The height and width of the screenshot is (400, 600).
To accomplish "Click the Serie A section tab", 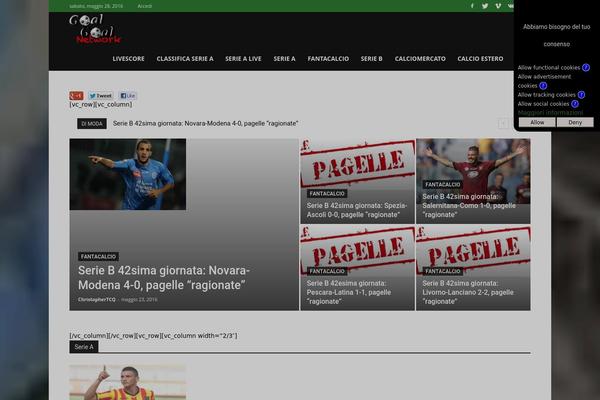I will click(x=84, y=347).
